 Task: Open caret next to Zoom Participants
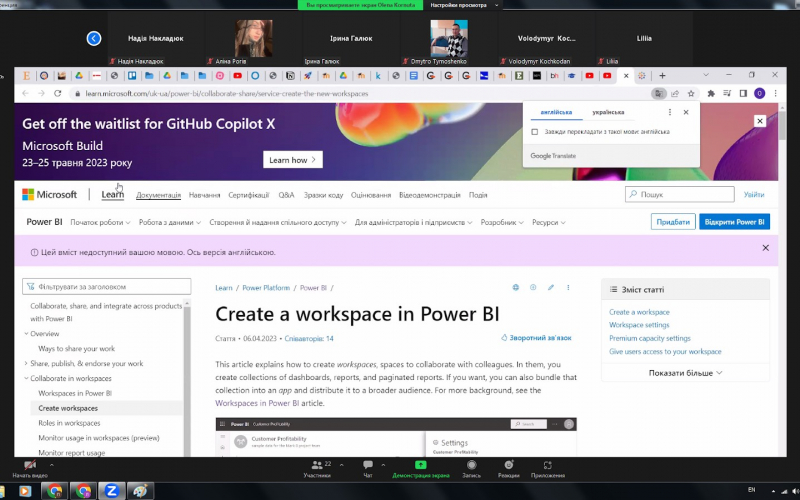click(x=341, y=465)
